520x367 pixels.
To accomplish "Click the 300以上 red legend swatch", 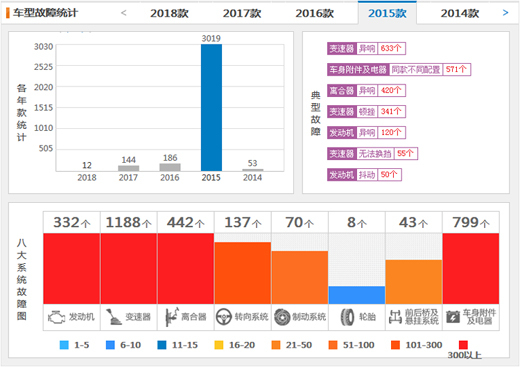I will click(x=463, y=345).
